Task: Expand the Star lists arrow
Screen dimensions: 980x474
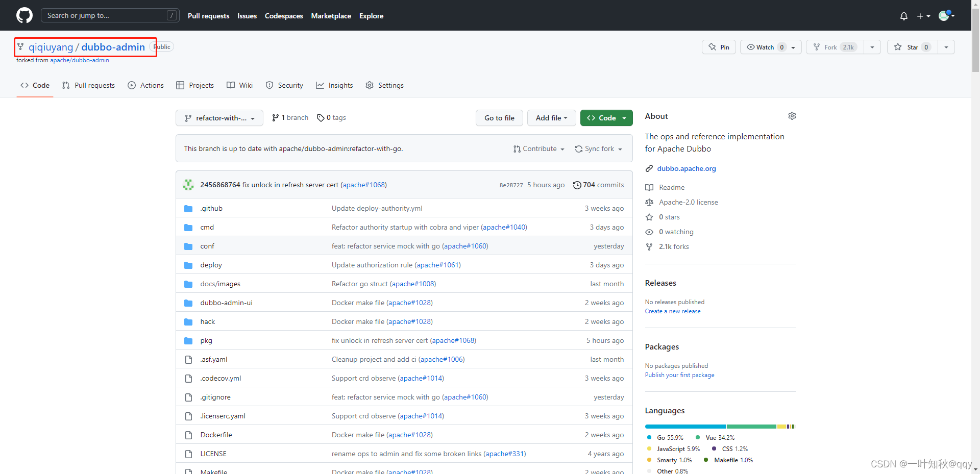Action: [946, 47]
